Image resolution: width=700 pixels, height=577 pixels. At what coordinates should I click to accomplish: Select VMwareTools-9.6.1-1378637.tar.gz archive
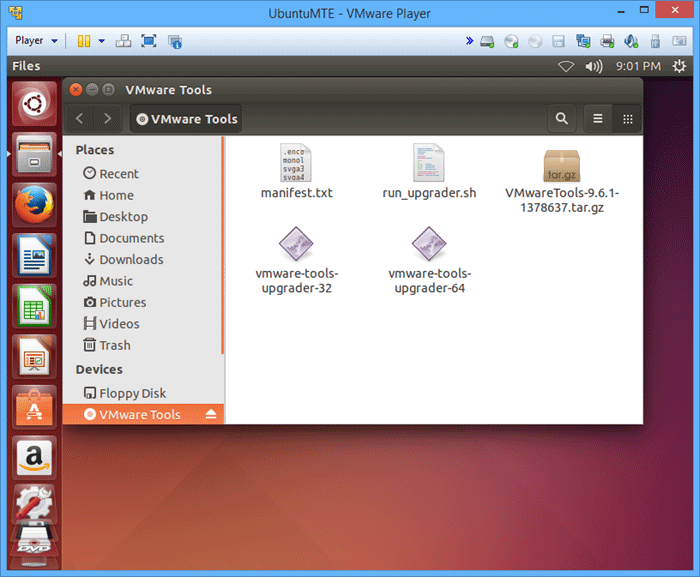(562, 181)
